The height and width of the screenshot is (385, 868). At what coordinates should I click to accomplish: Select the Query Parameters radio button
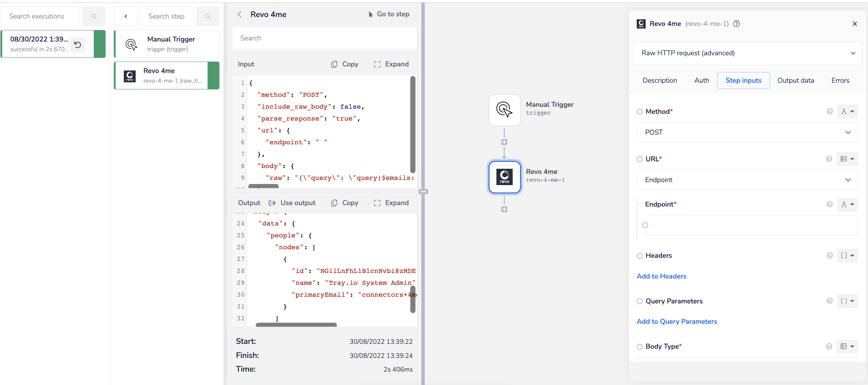640,301
